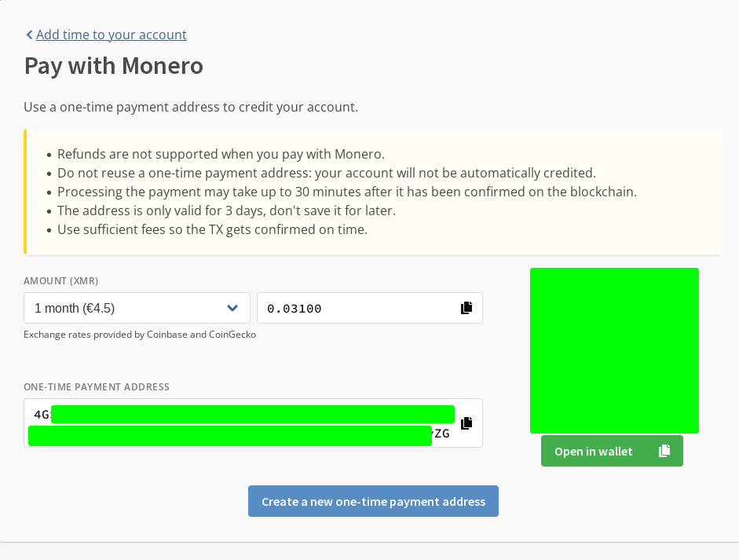Click the Refunds are not supported notice line
739x560 pixels.
point(221,154)
